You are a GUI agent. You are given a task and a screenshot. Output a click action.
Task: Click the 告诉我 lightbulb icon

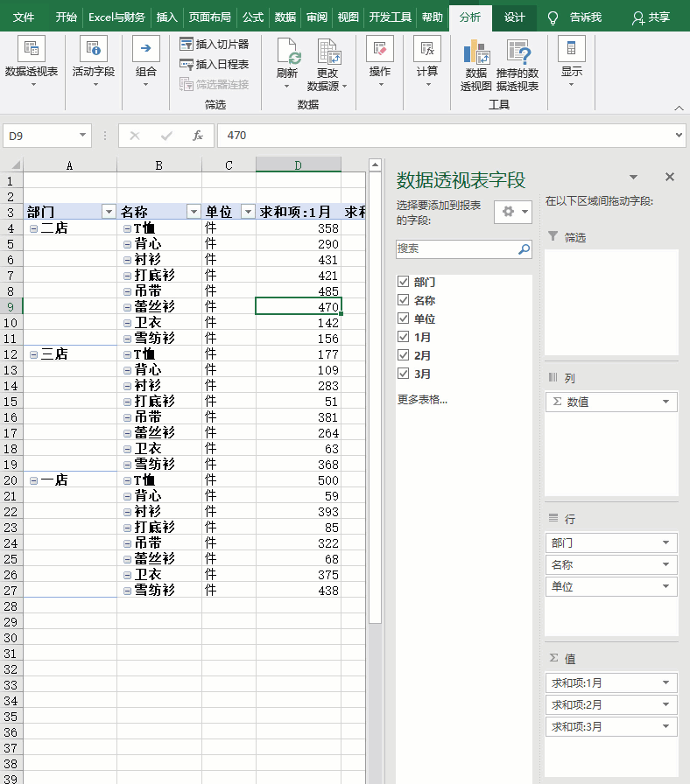click(x=553, y=18)
